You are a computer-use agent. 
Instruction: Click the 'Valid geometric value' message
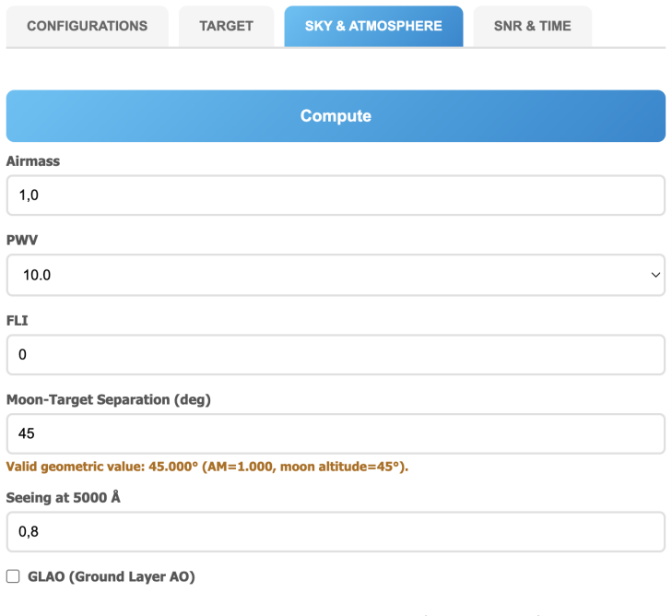pyautogui.click(x=207, y=467)
